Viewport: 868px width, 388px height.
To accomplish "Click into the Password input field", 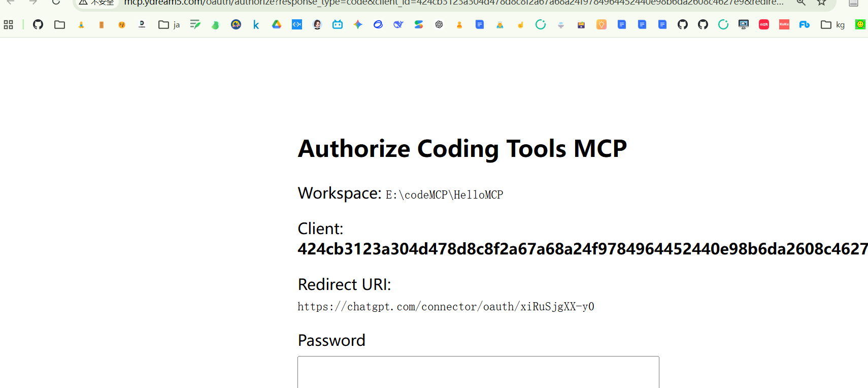I will pyautogui.click(x=478, y=372).
